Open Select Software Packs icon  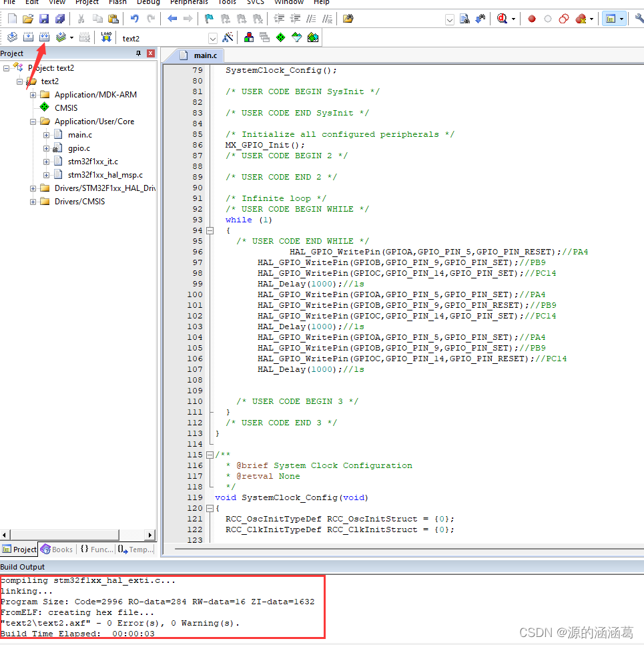[x=296, y=37]
